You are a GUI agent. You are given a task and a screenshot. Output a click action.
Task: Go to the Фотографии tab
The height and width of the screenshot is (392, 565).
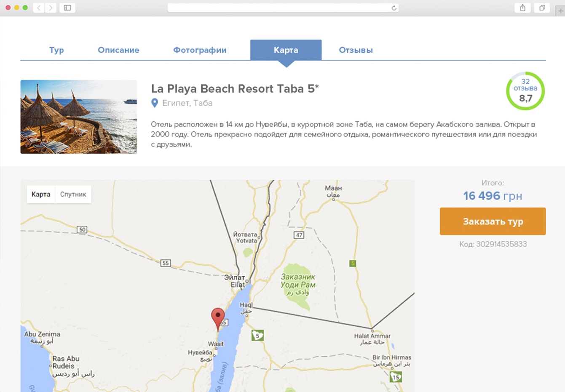click(x=200, y=50)
